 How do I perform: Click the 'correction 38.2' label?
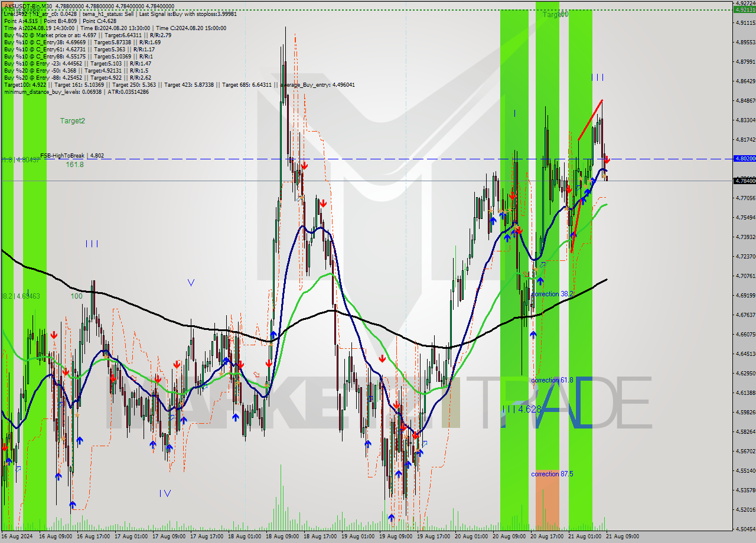pyautogui.click(x=552, y=294)
